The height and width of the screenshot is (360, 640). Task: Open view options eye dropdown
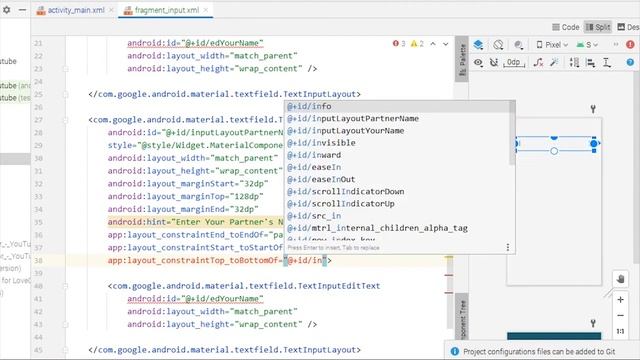(x=478, y=62)
